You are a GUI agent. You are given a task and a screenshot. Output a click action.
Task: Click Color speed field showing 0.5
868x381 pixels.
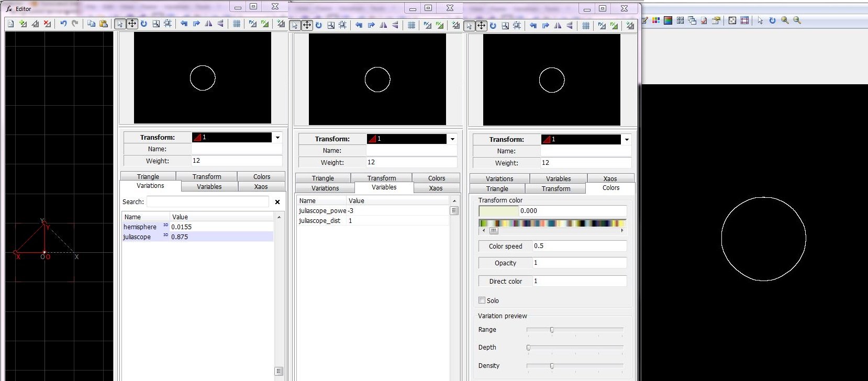[579, 246]
